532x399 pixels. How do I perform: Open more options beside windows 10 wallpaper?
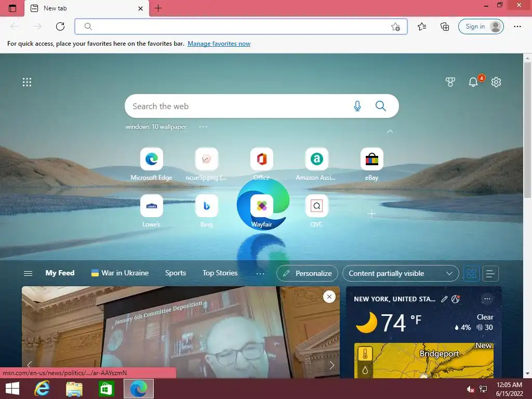click(203, 127)
